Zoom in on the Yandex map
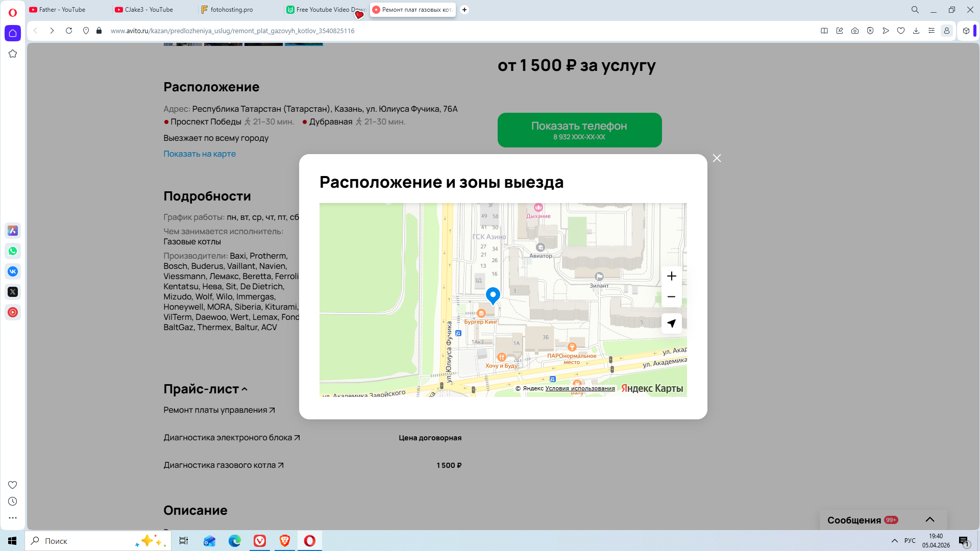The width and height of the screenshot is (980, 551). pyautogui.click(x=671, y=276)
